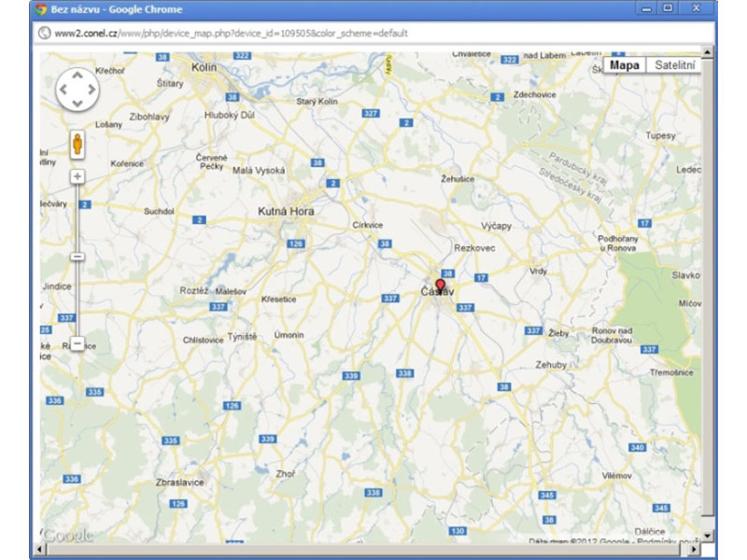
Task: Click the Výčapy town label
Action: coord(496,226)
